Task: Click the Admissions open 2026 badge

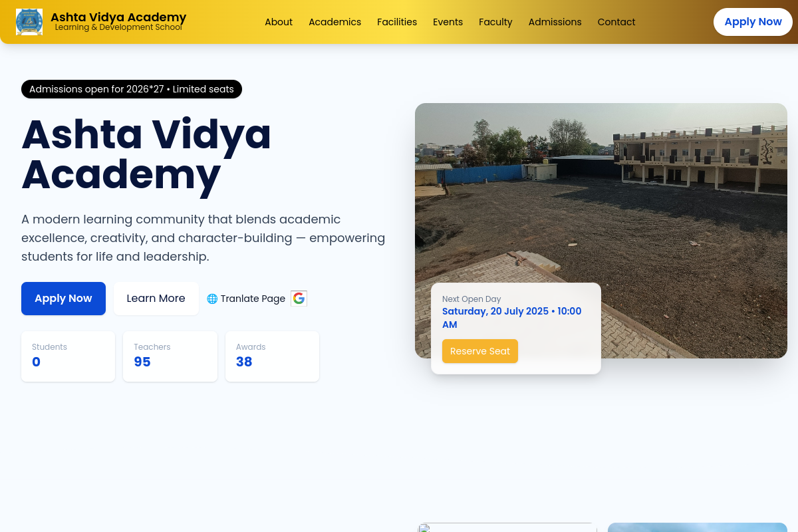Action: click(132, 89)
